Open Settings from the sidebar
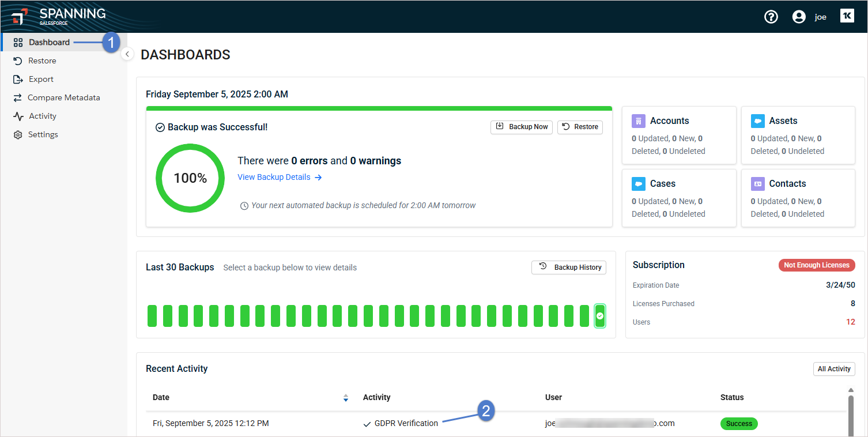 43,134
